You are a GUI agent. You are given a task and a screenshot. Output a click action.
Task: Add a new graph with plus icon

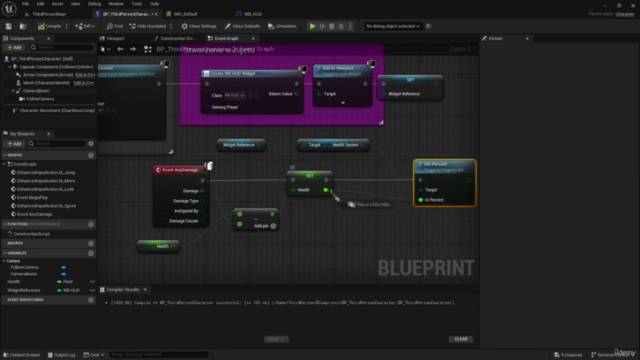point(91,155)
